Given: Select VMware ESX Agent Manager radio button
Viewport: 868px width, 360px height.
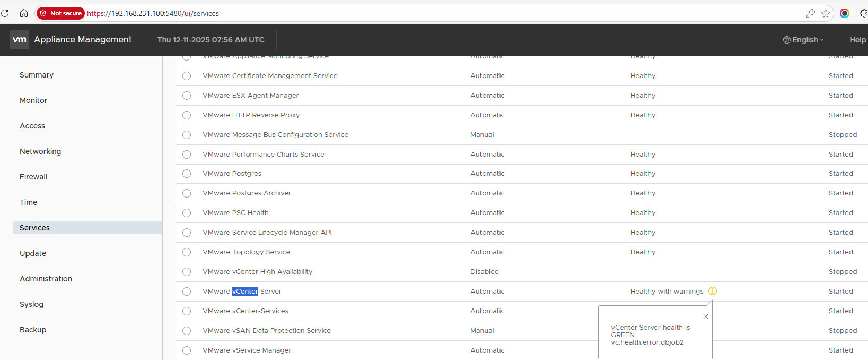Looking at the screenshot, I should click(187, 96).
